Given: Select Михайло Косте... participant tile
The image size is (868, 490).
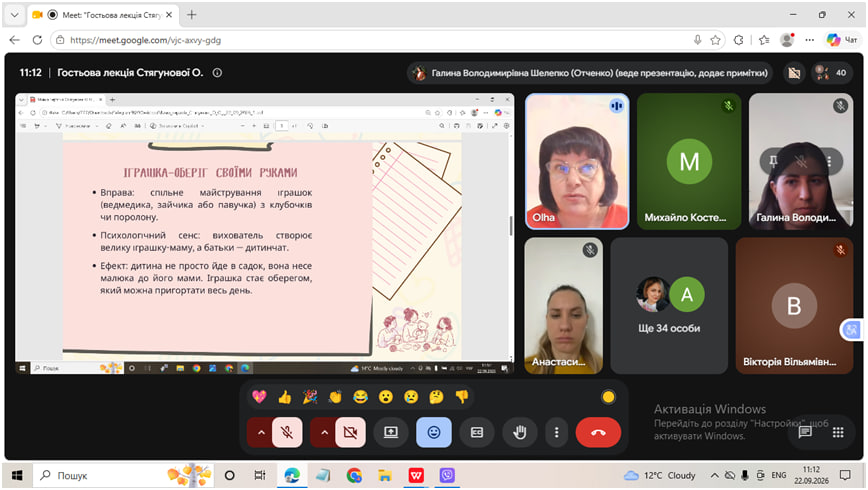Looking at the screenshot, I should (689, 161).
